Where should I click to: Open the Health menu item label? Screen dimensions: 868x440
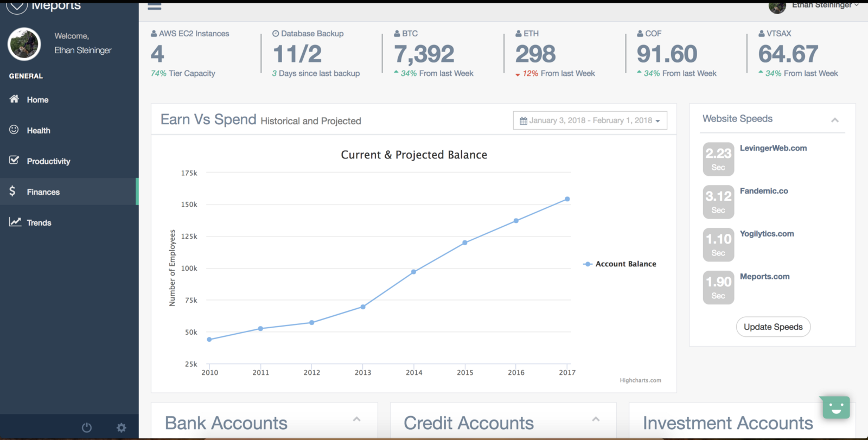[39, 131]
